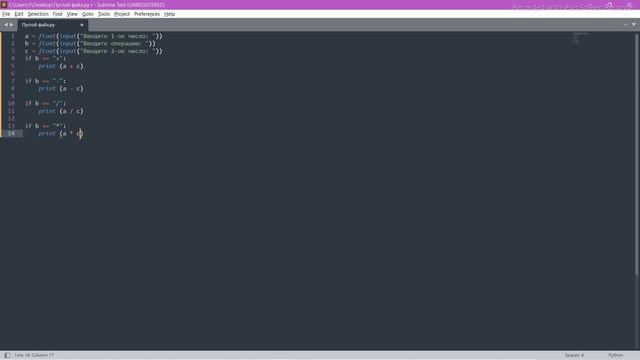Click Line 14, Column 17 status indicator
Viewport: 640px width, 360px height.
pos(34,355)
